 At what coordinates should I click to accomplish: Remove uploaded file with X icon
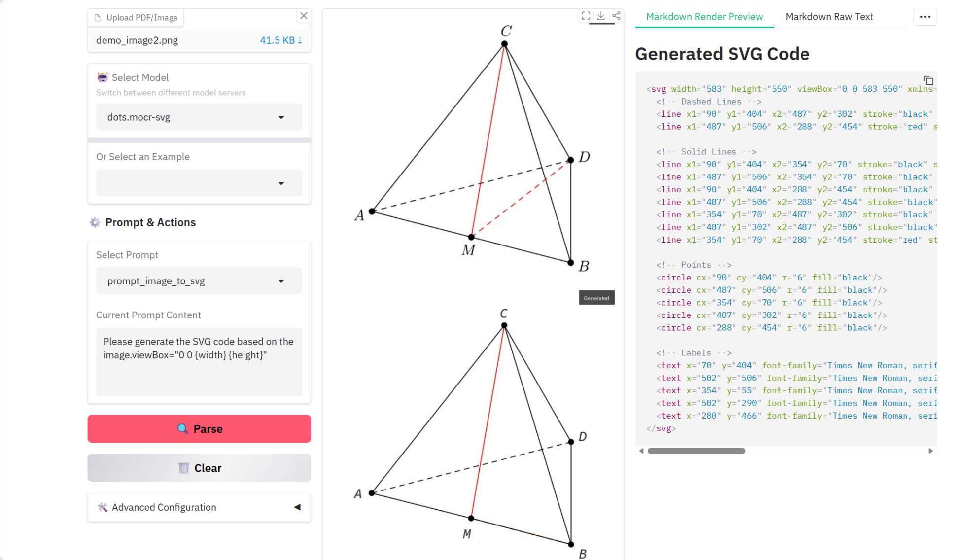(x=304, y=16)
